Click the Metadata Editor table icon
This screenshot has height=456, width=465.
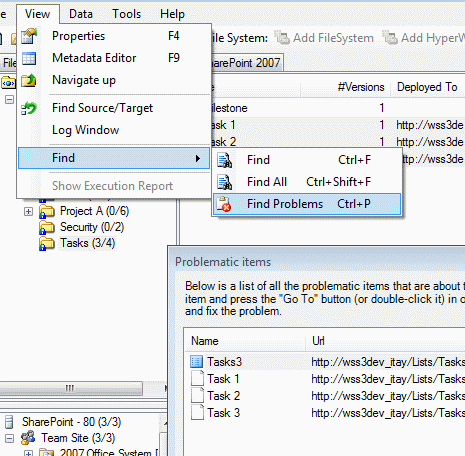pos(29,58)
